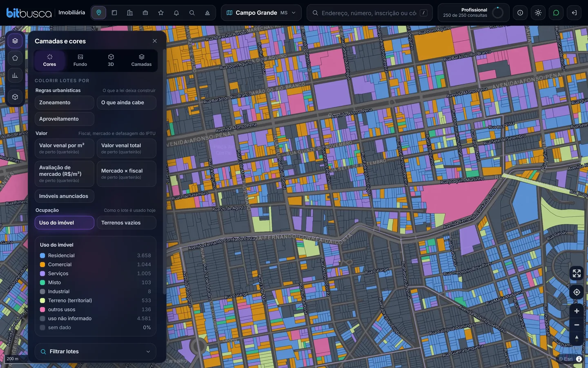The width and height of the screenshot is (588, 368).
Task: Open the 3D cube icon in sidebar
Action: pos(15,97)
